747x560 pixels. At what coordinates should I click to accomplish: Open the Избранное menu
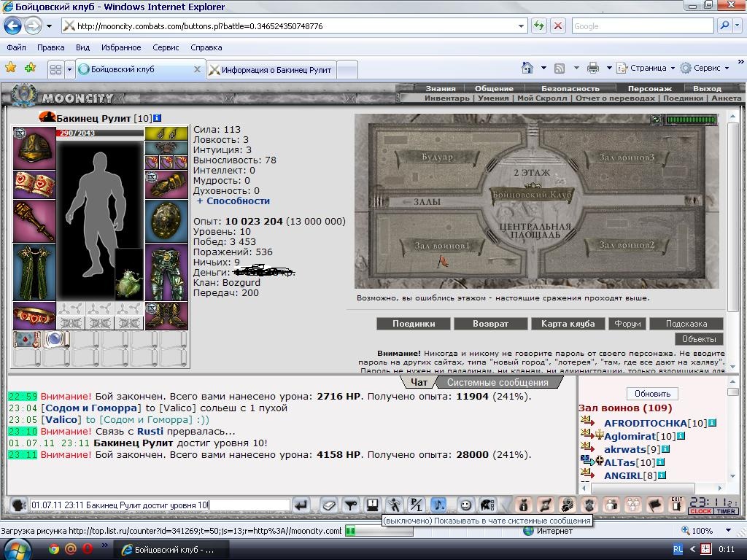(x=121, y=47)
